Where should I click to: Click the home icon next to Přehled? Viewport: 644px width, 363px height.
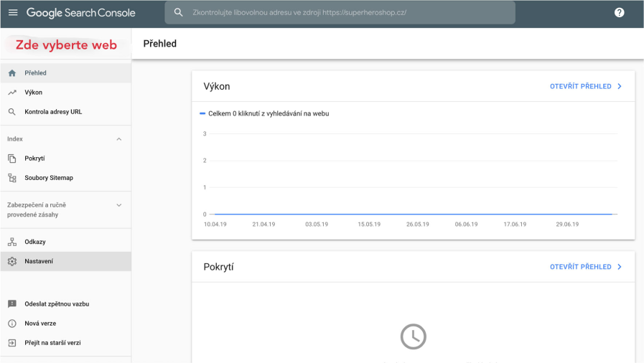(12, 73)
